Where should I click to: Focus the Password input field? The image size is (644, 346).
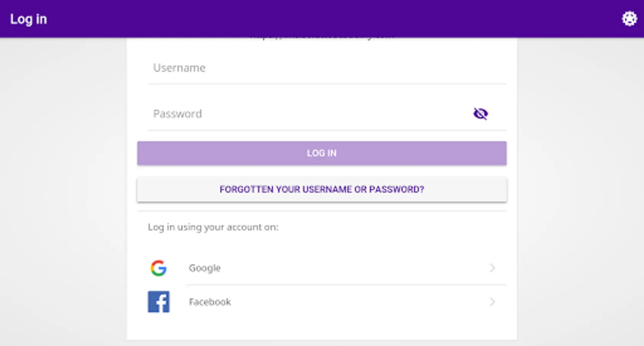(x=307, y=114)
